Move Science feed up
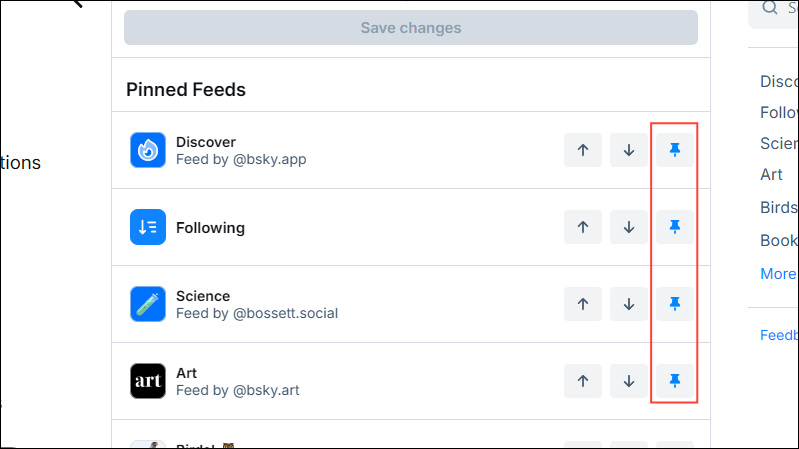 (x=583, y=303)
